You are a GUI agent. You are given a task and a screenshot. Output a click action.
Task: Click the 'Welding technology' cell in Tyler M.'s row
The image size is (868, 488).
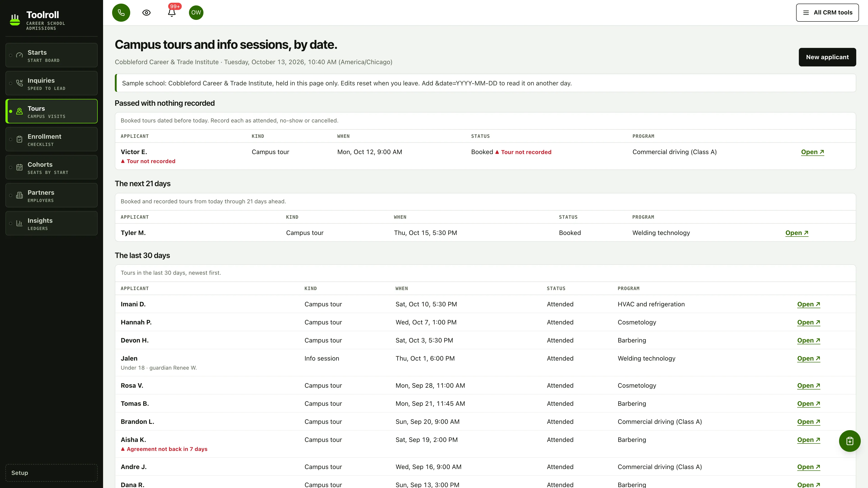coord(661,233)
